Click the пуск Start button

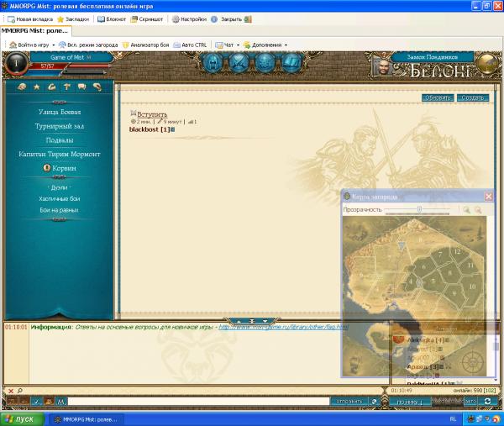(21, 419)
